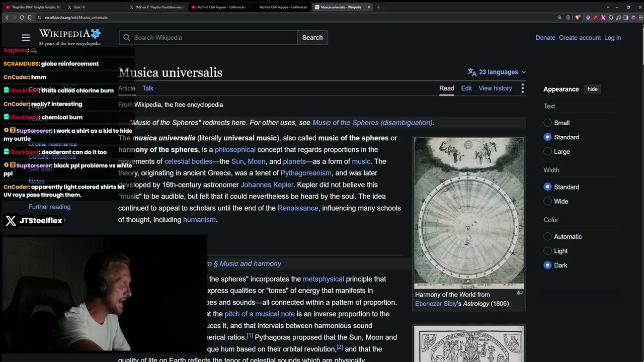Viewport: 644px width, 362px height.
Task: Open the Renaissance link
Action: click(x=298, y=208)
